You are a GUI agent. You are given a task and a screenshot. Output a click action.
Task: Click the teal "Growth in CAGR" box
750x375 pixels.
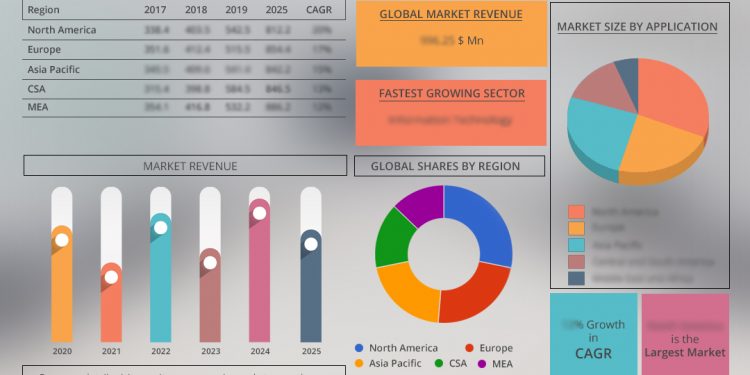[x=593, y=334]
